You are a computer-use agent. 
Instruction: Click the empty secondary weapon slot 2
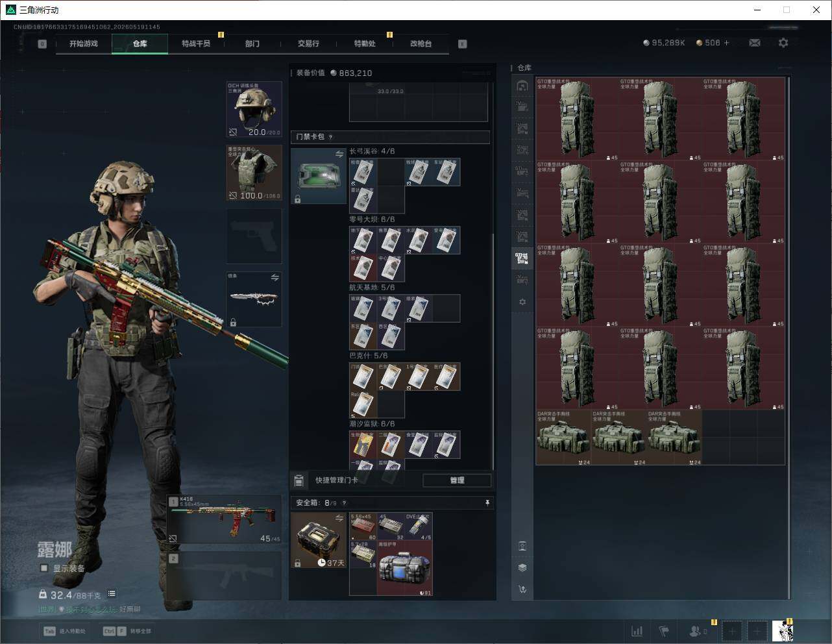coord(225,576)
